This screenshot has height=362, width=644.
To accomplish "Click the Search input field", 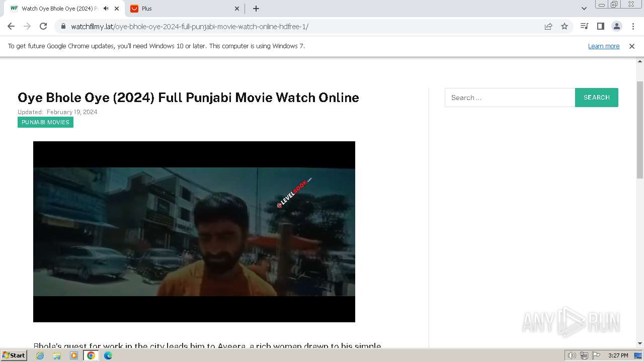I will [x=510, y=98].
